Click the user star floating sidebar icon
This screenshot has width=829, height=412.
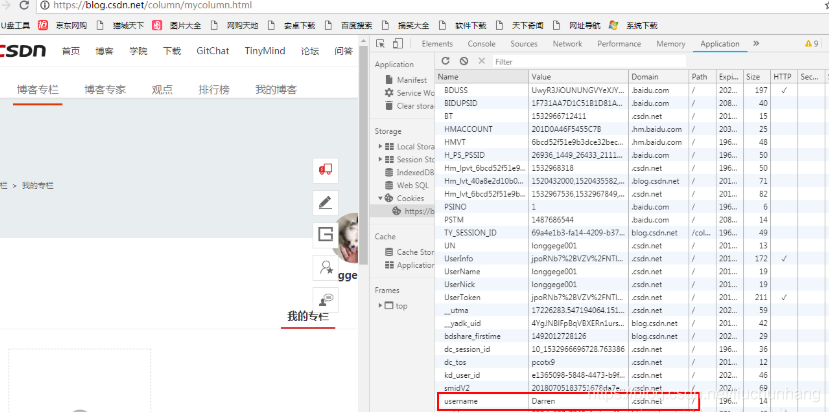tap(325, 268)
